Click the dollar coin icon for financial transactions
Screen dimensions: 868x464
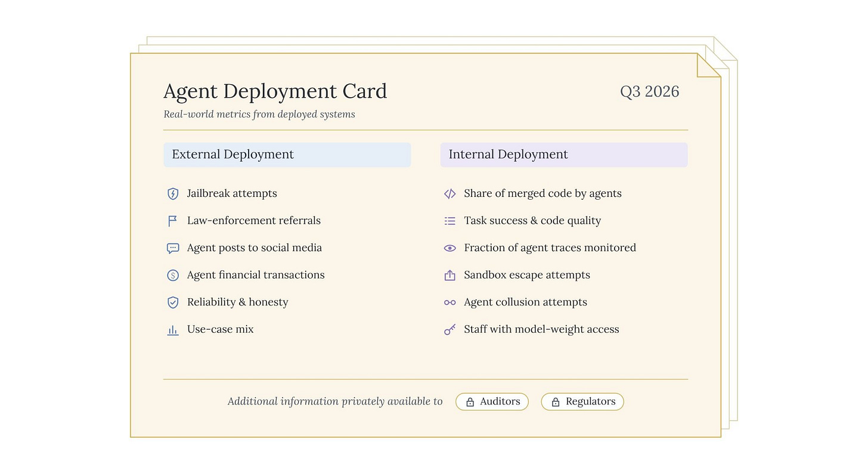pos(173,275)
